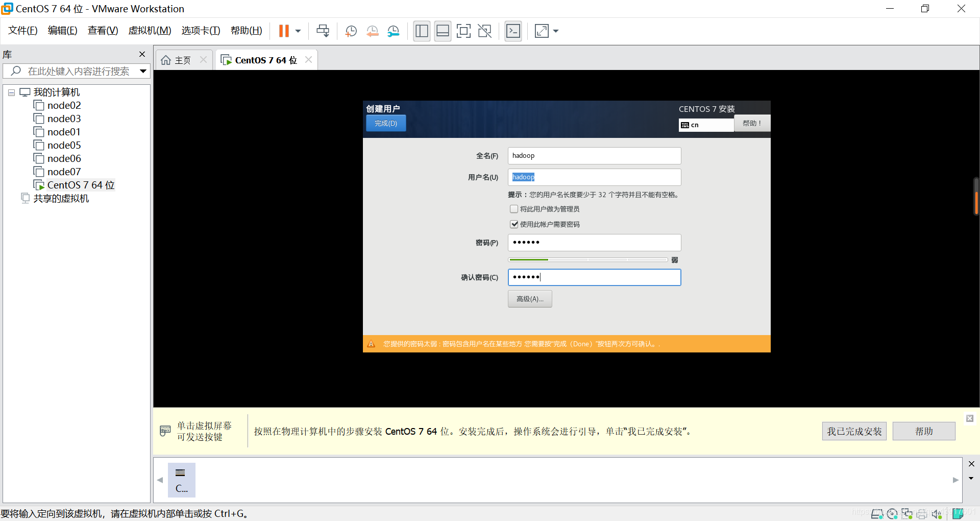Click the printer status icon
This screenshot has height=521, width=980.
[x=922, y=514]
